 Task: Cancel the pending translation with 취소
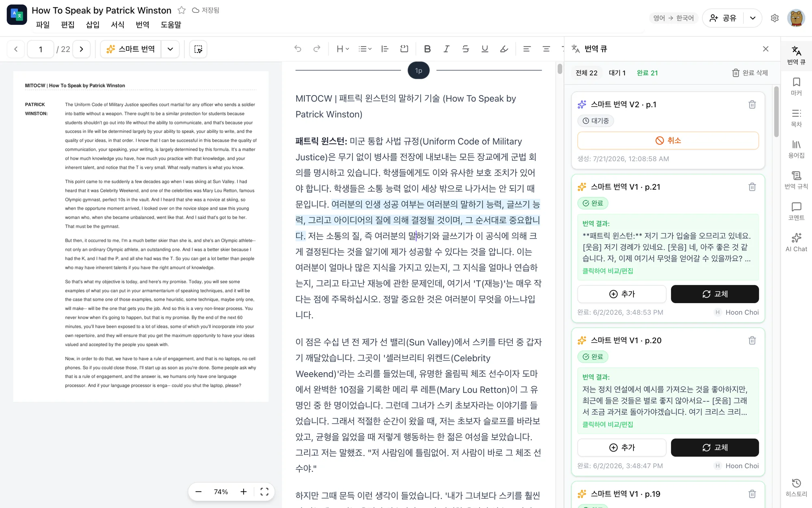pos(668,141)
